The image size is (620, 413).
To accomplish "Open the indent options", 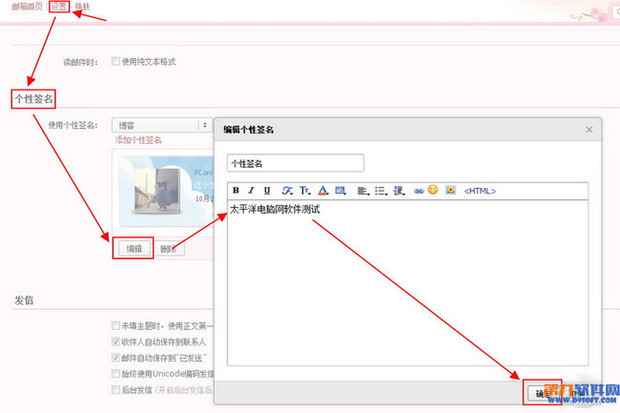I will [399, 191].
